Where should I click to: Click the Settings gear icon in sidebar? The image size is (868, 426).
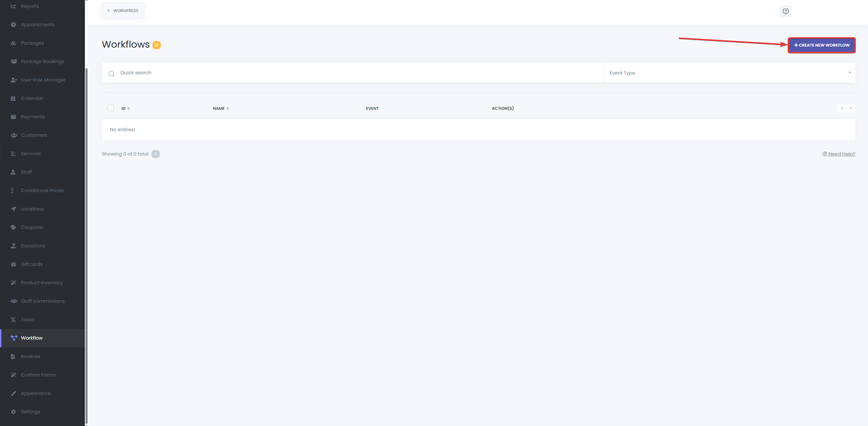tap(13, 412)
